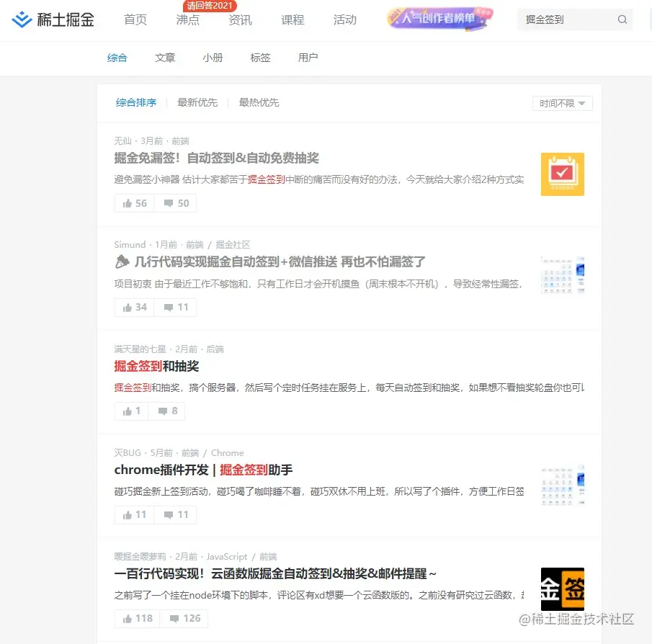Screen dimensions: 652x644
Task: Click the 后端 tag on 满天星的七星's article
Action: (215, 349)
